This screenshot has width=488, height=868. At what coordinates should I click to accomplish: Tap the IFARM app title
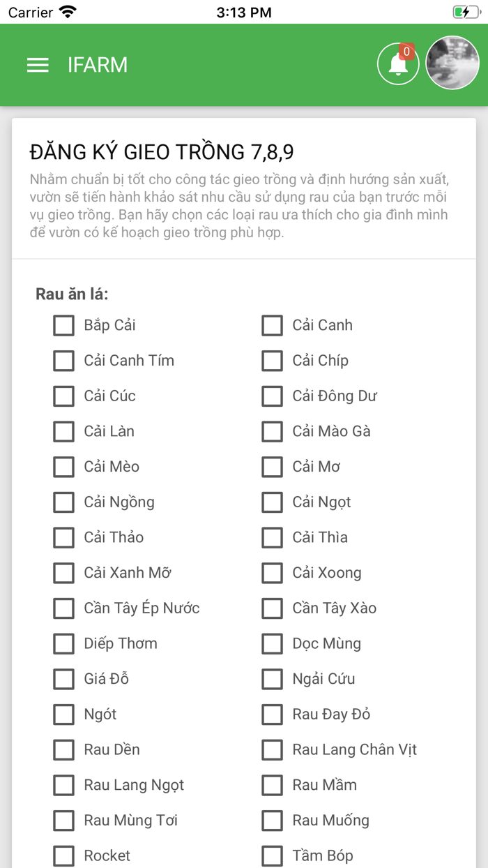[98, 65]
